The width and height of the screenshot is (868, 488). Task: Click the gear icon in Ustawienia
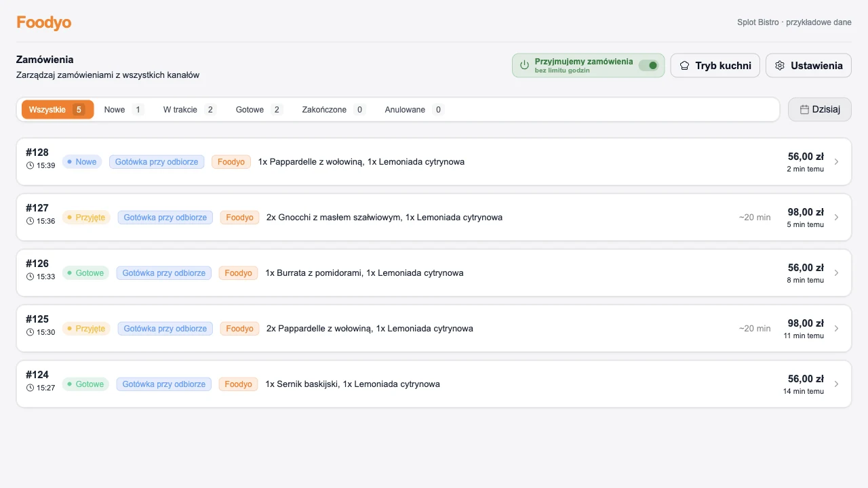(x=780, y=66)
